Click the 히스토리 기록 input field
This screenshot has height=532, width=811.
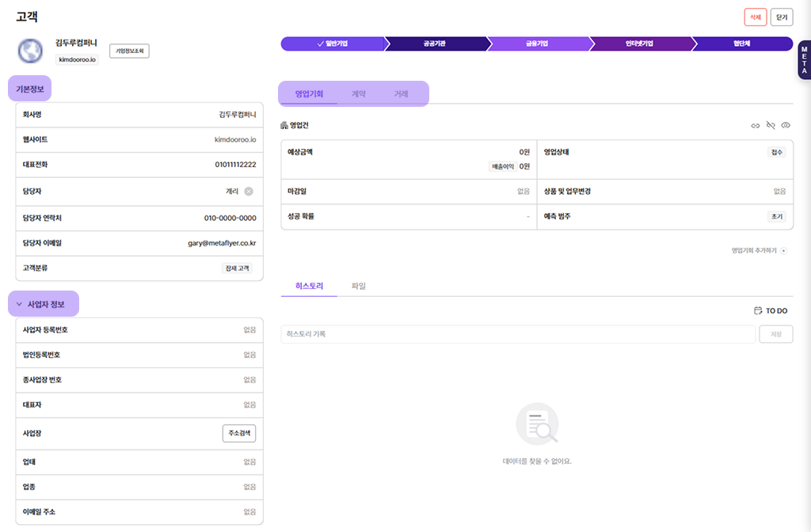pos(517,334)
